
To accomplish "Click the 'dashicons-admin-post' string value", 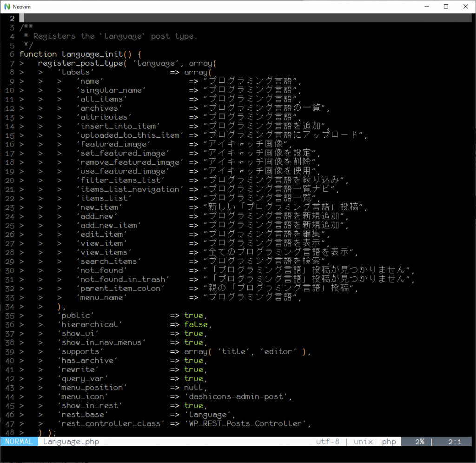I will pos(238,396).
